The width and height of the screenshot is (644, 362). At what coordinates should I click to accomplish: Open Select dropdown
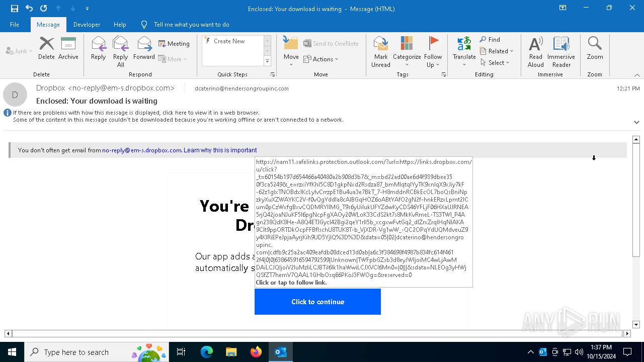(495, 62)
